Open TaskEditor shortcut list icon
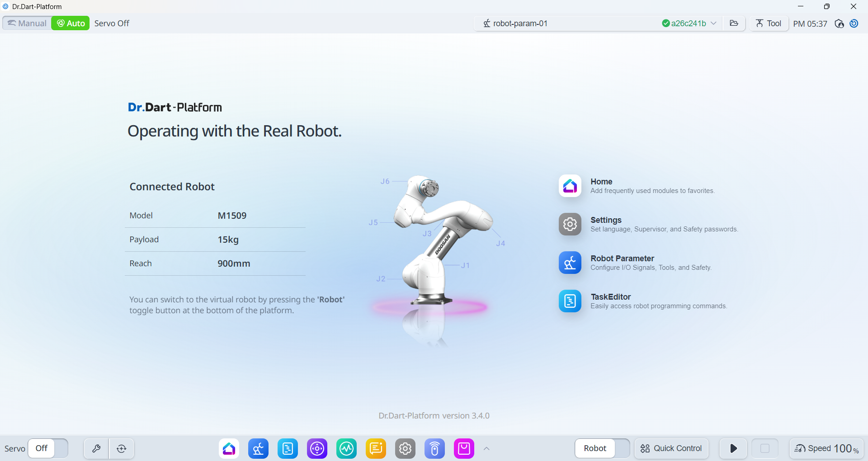 point(570,301)
